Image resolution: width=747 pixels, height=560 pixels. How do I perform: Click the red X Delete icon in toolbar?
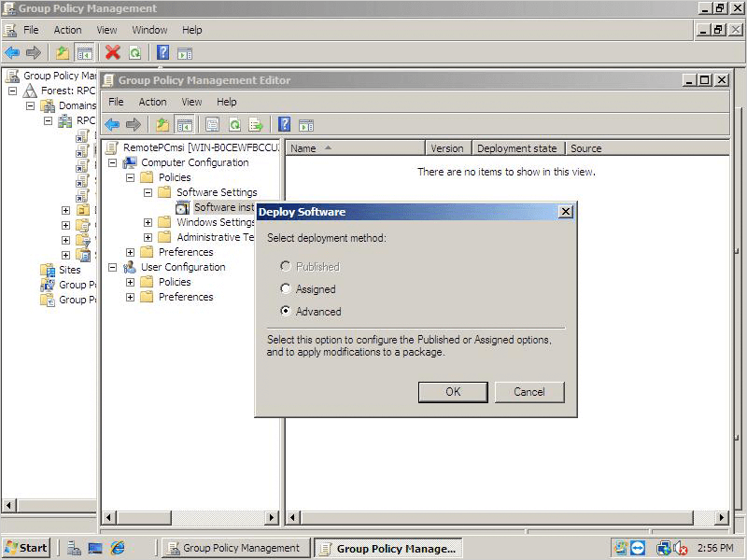[112, 53]
